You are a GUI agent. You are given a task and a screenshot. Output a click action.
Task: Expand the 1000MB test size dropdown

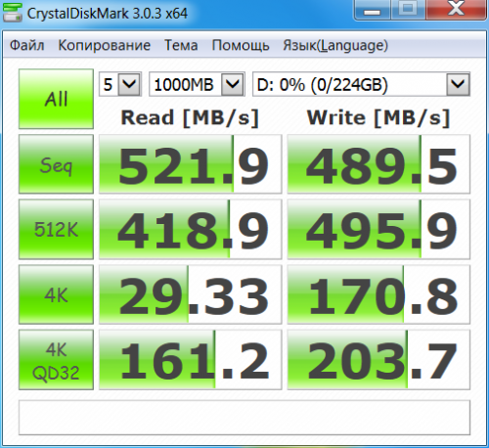pos(233,84)
